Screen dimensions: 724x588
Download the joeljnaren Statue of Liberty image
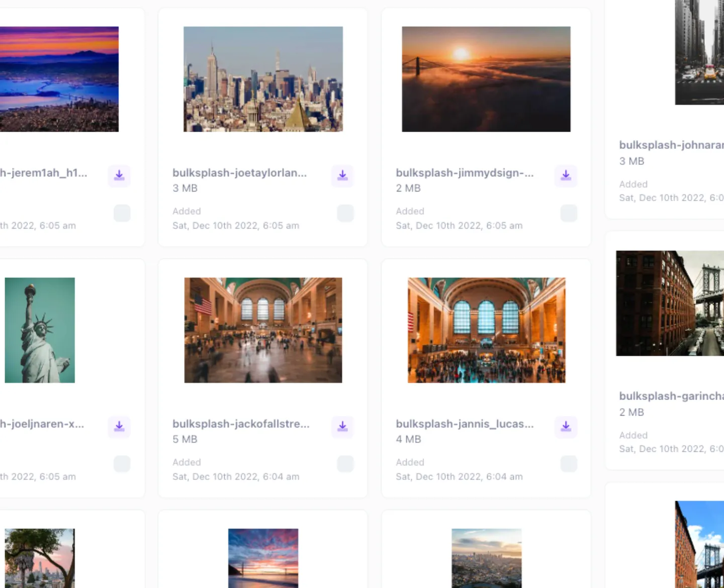[119, 426]
